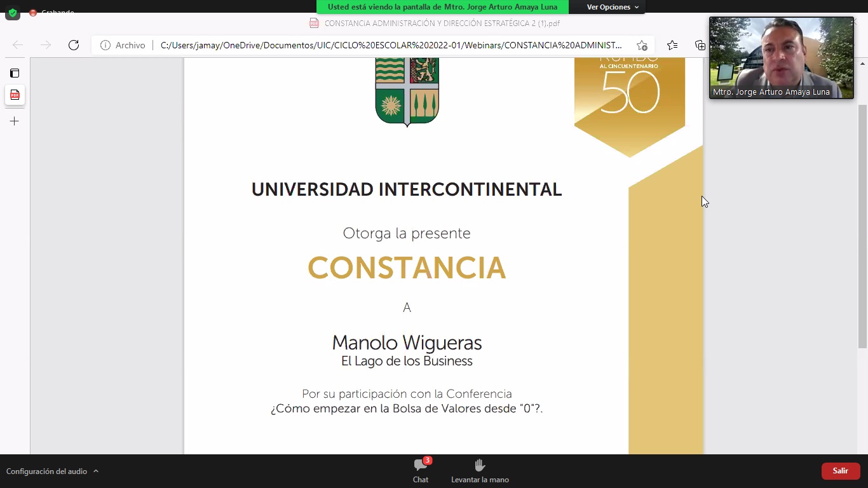Click the green screen-sharing notification banner

[442, 7]
